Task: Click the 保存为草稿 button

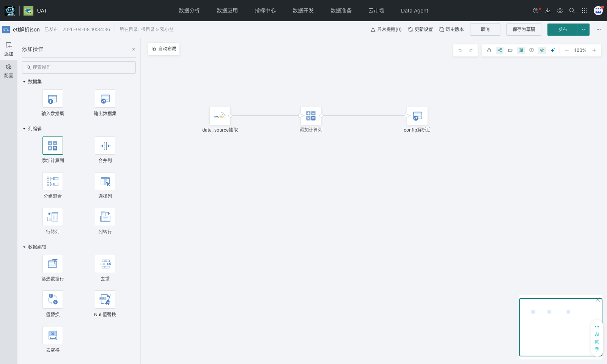Action: [524, 30]
